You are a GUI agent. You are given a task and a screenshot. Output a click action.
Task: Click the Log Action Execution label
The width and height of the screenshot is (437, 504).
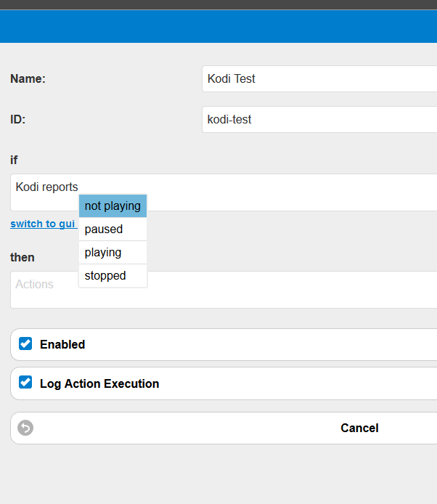(99, 383)
